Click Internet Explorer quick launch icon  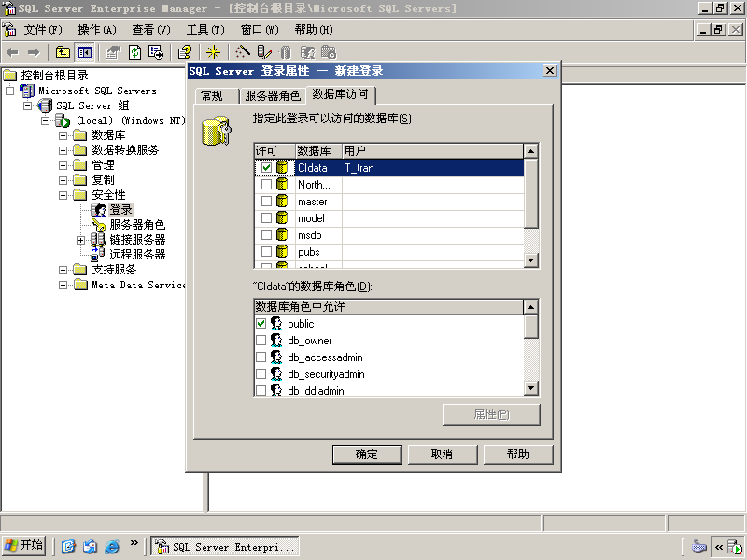(x=112, y=546)
